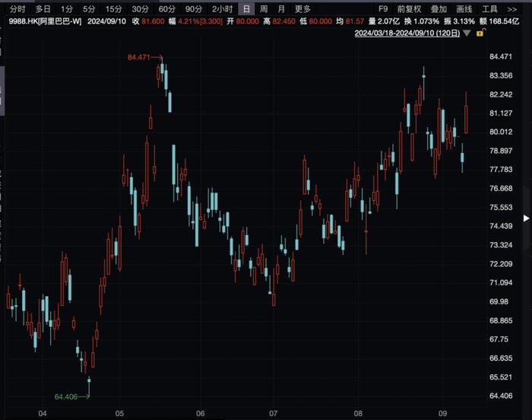
Task: Select the 多日 multi-day tab
Action: pyautogui.click(x=43, y=9)
